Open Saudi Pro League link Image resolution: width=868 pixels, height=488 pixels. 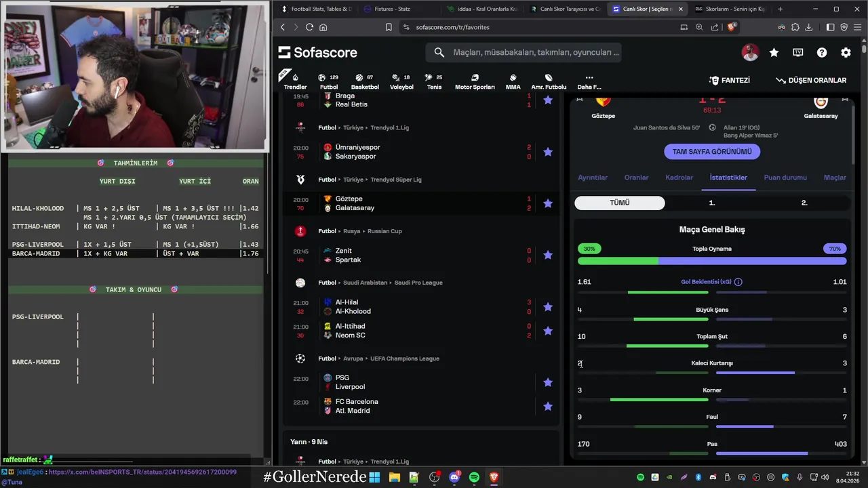tap(418, 283)
